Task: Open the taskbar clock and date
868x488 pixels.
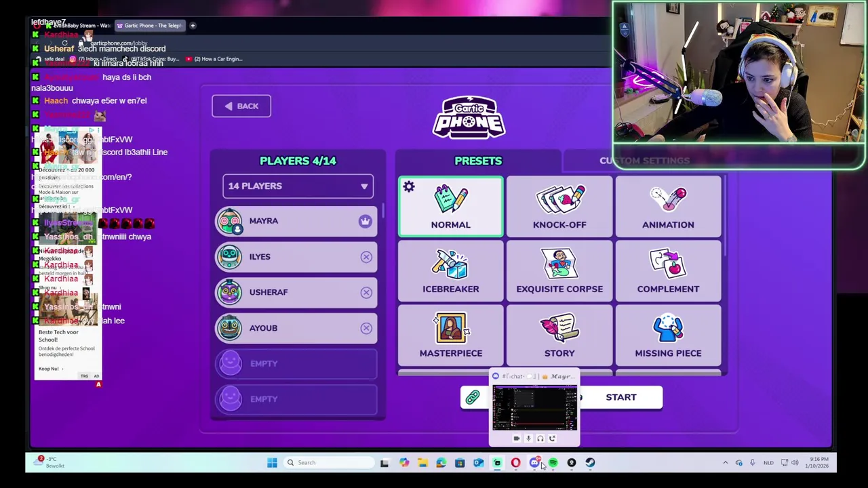Action: [818, 463]
